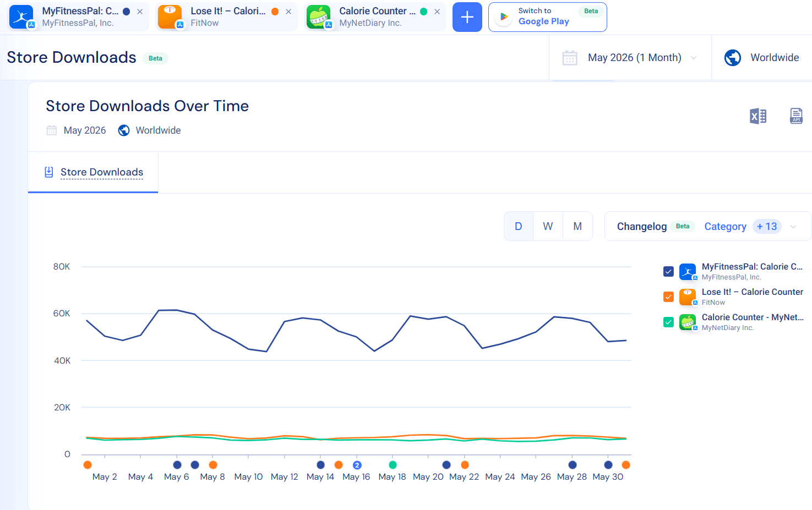
Task: Export the chart data to Excel
Action: pyautogui.click(x=758, y=116)
